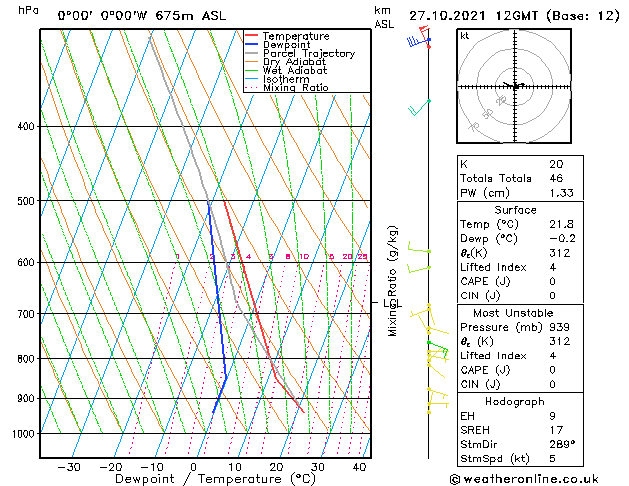Open the weatheronline.co.uk copyright link
Viewport: 629px width, 486px height.
click(538, 478)
